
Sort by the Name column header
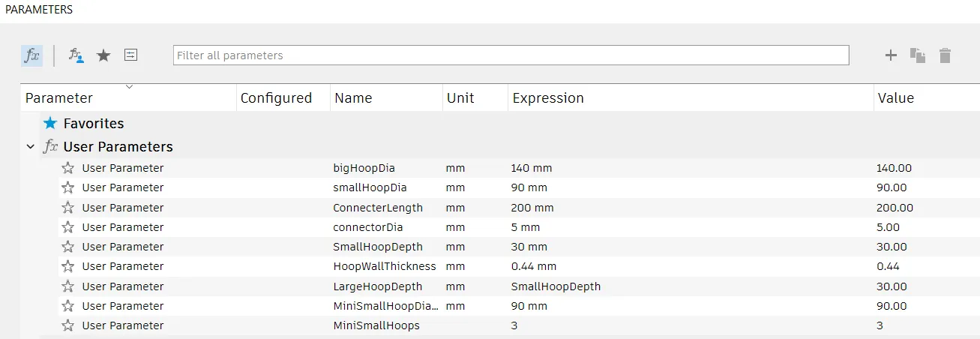tap(353, 98)
